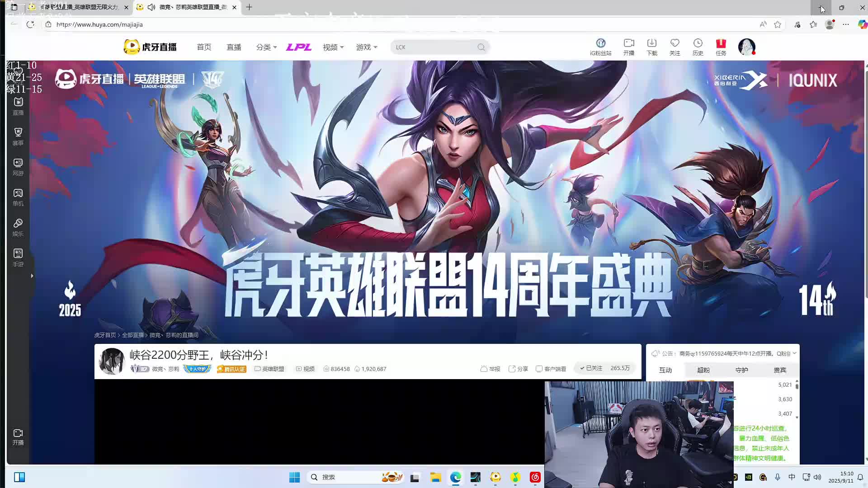Open the iG粉丝站 fan station icon

(x=600, y=47)
